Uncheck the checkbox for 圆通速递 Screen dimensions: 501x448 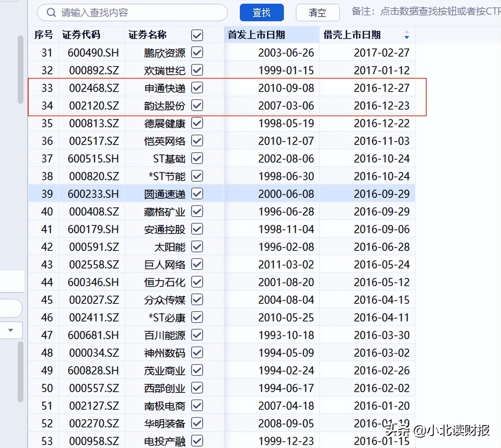[197, 194]
